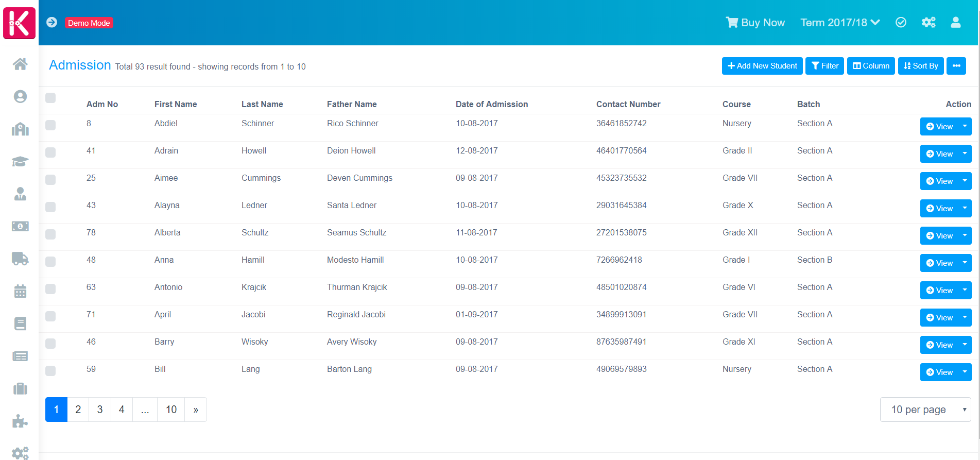Jump to page 10 in pagination
980x460 pixels.
pos(171,410)
